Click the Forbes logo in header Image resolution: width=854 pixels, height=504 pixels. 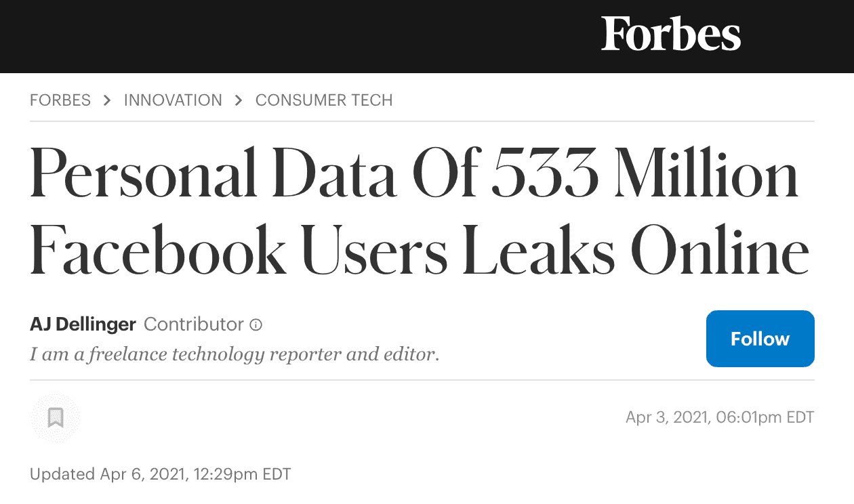[x=670, y=35]
